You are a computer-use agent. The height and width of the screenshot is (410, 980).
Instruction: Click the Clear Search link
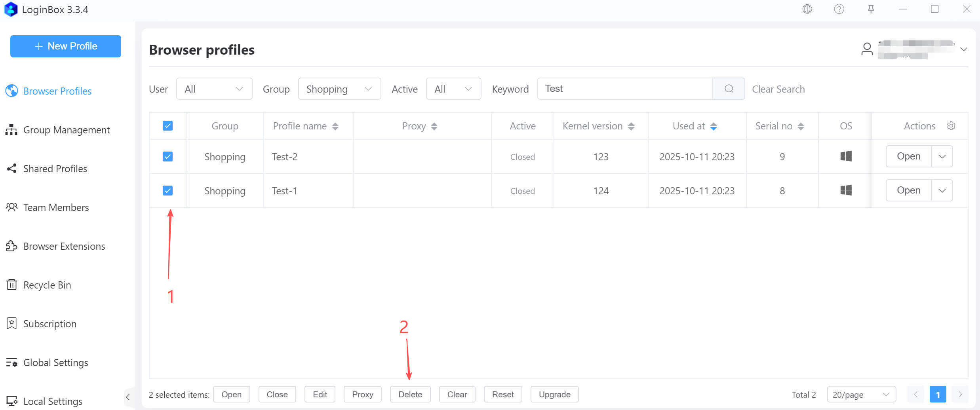(778, 89)
